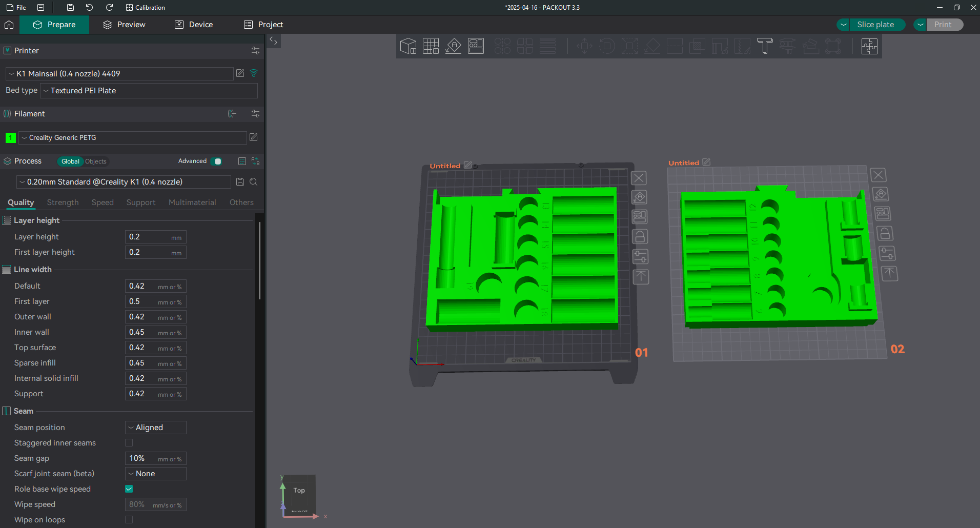Viewport: 980px width, 528px height.
Task: Open Scarf joint seam dropdown
Action: [156, 474]
